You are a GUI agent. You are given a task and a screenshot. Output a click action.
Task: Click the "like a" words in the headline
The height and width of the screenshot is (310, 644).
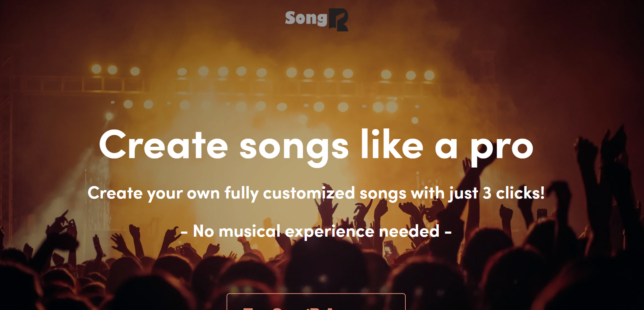pyautogui.click(x=409, y=145)
